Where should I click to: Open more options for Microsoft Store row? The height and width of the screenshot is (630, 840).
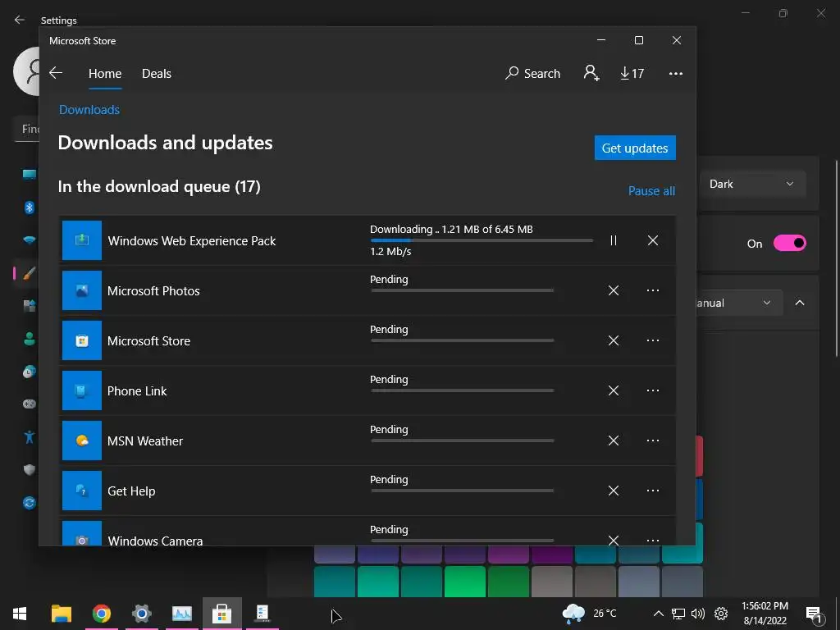pyautogui.click(x=652, y=340)
